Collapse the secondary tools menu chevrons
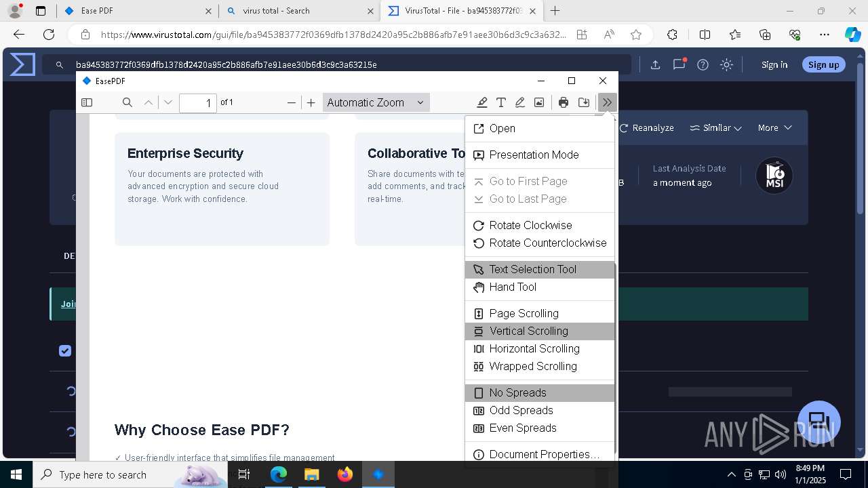 point(607,102)
